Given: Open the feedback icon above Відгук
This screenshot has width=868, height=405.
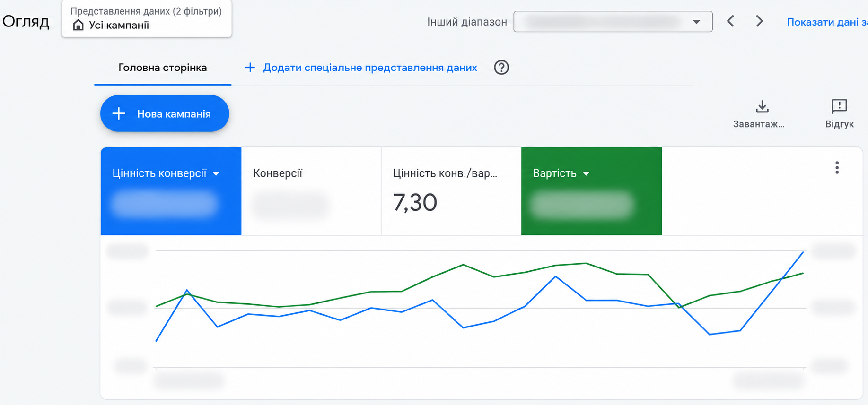Looking at the screenshot, I should pos(839,106).
